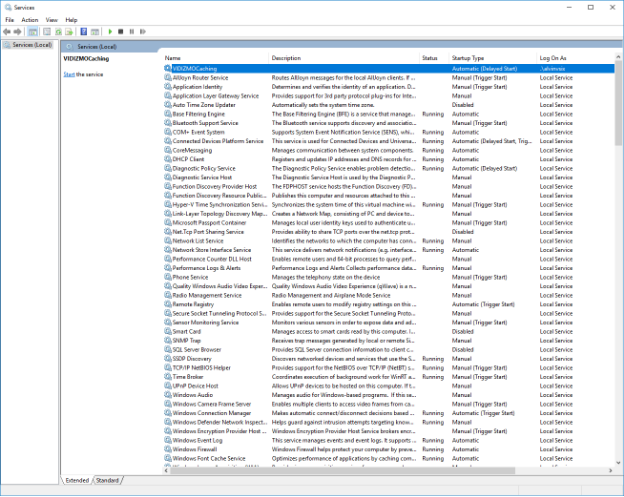Screen dimensions: 624x497
Task: Open the Action menu
Action: pos(30,19)
